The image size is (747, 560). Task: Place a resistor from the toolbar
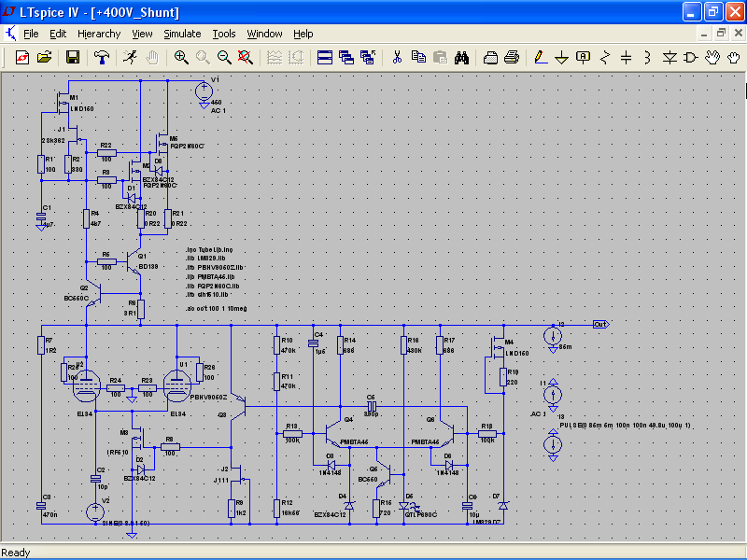coord(605,58)
